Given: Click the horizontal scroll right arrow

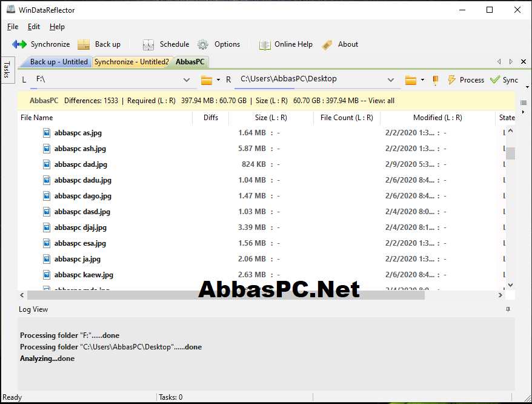Looking at the screenshot, I should pyautogui.click(x=500, y=295).
